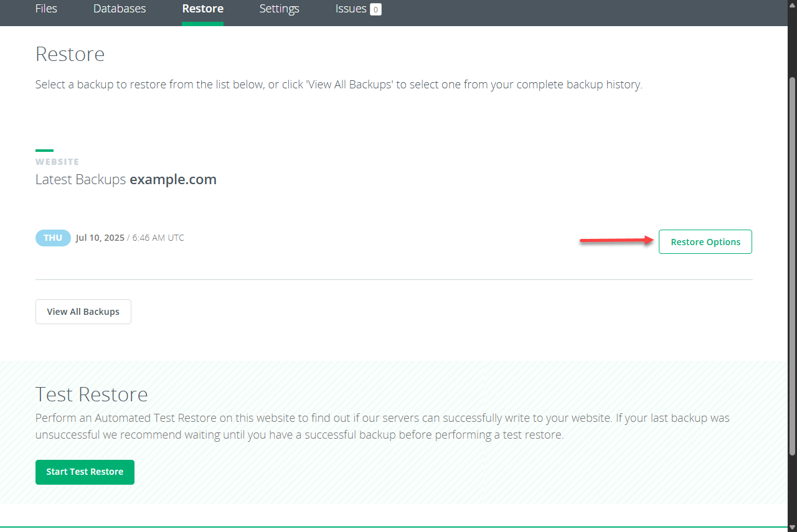Click the example.com domain name
The image size is (797, 532).
coord(173,180)
